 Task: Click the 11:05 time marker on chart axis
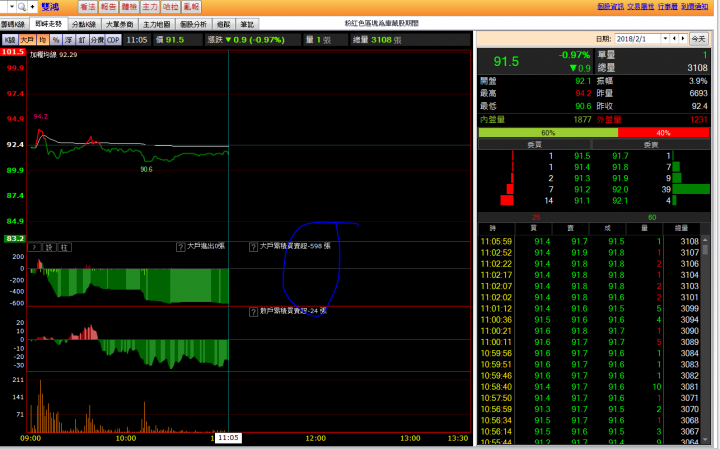[x=228, y=438]
